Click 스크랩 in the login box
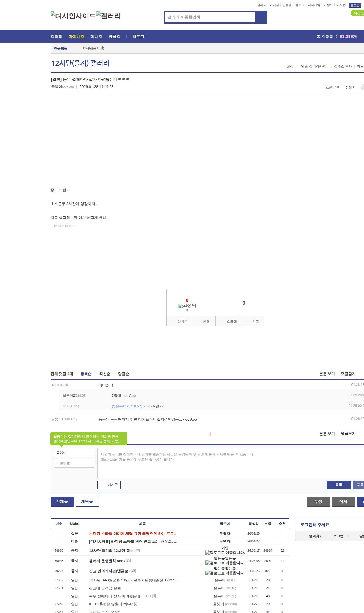 click(x=338, y=536)
